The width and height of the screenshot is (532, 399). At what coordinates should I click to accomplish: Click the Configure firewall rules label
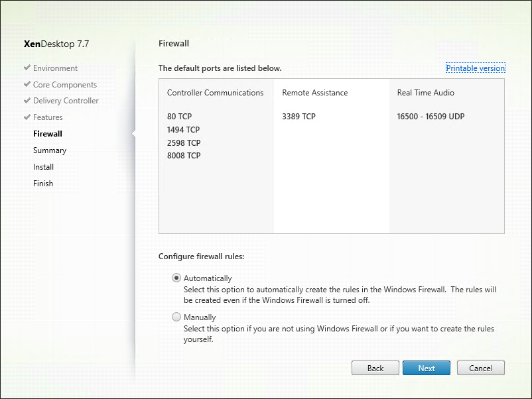[x=201, y=256]
